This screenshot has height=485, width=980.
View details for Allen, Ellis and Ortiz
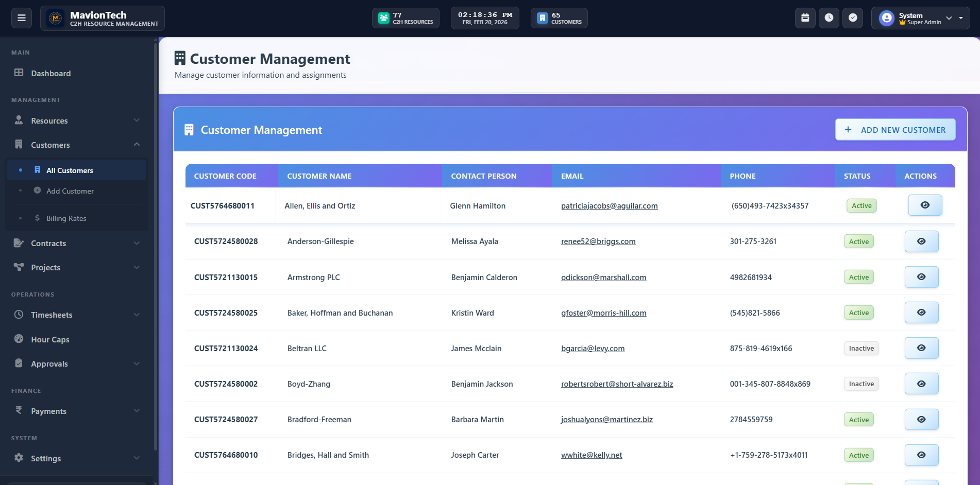pyautogui.click(x=925, y=205)
